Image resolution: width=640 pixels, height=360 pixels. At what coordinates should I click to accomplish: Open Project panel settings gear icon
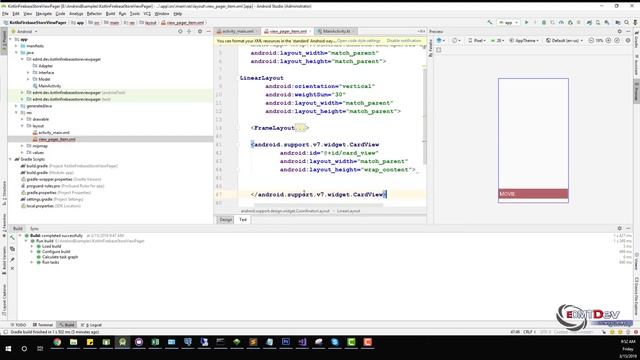pos(200,31)
